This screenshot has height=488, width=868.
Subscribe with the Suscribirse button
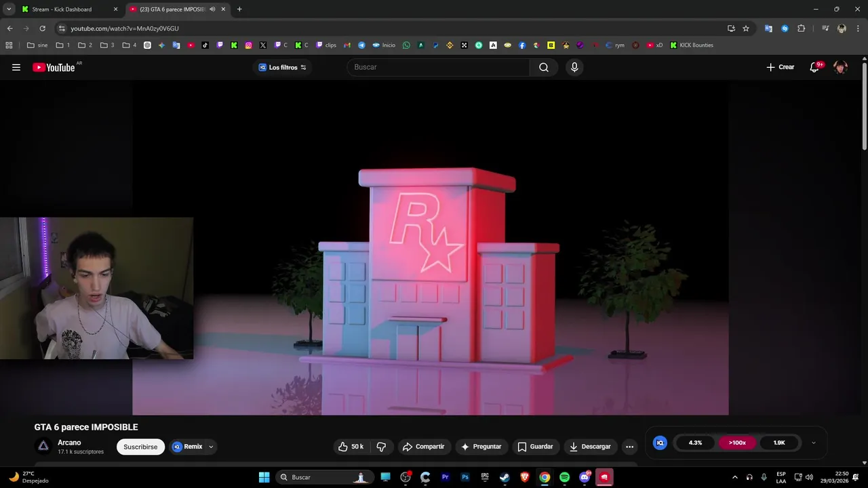click(140, 447)
